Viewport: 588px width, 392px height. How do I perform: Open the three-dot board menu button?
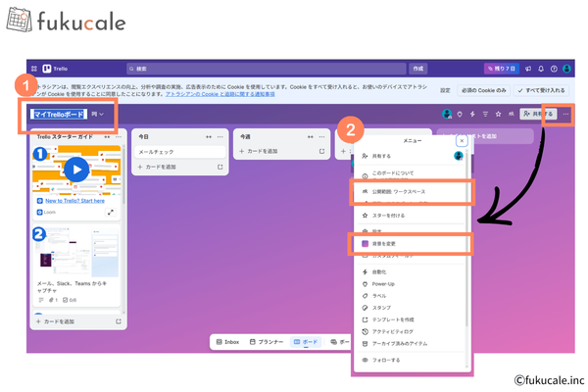[x=565, y=115]
